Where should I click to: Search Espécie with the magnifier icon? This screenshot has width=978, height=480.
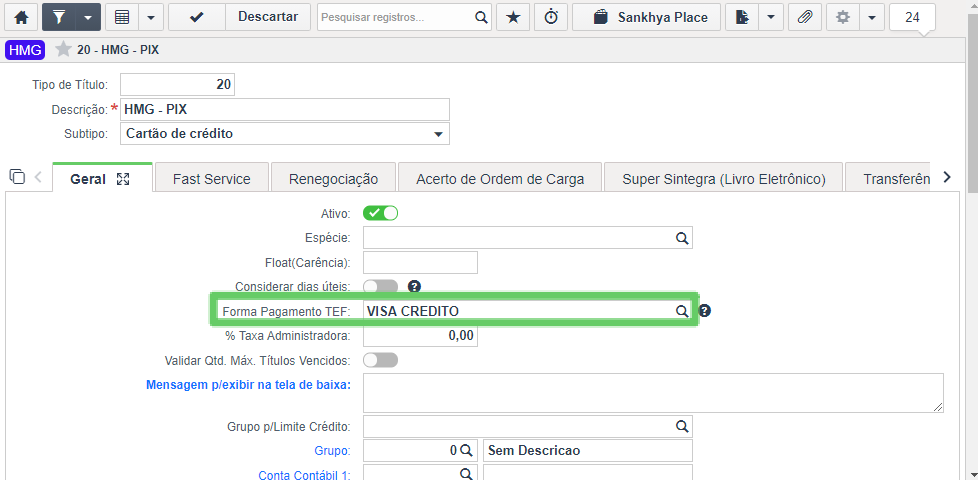pyautogui.click(x=682, y=238)
